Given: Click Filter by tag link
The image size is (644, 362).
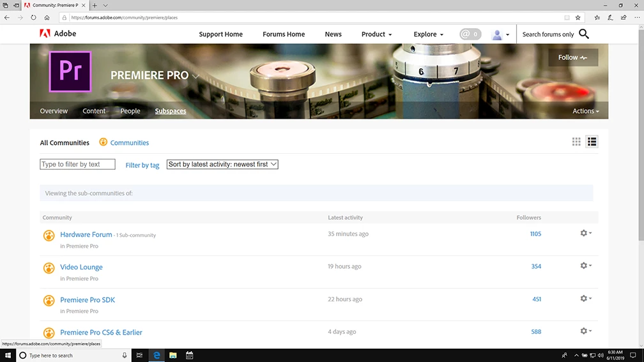Looking at the screenshot, I should click(142, 165).
